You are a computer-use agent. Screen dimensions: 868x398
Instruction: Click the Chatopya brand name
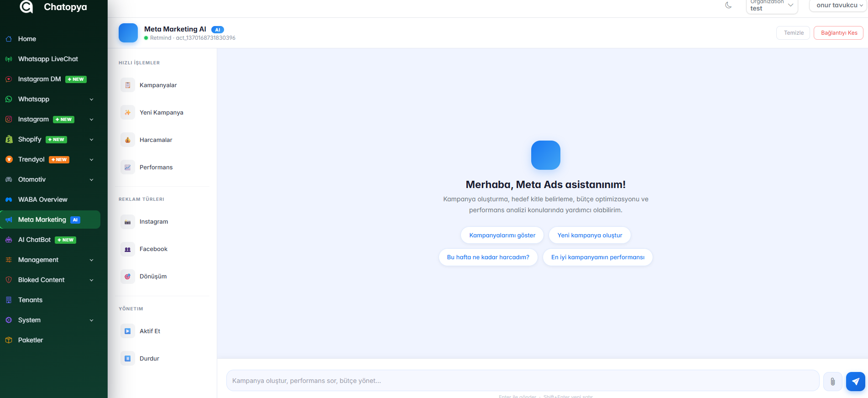click(65, 7)
